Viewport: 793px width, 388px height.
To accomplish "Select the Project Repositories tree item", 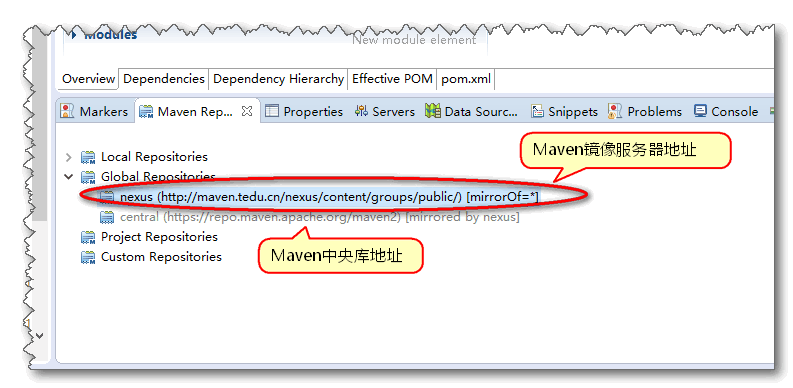I will [x=159, y=237].
